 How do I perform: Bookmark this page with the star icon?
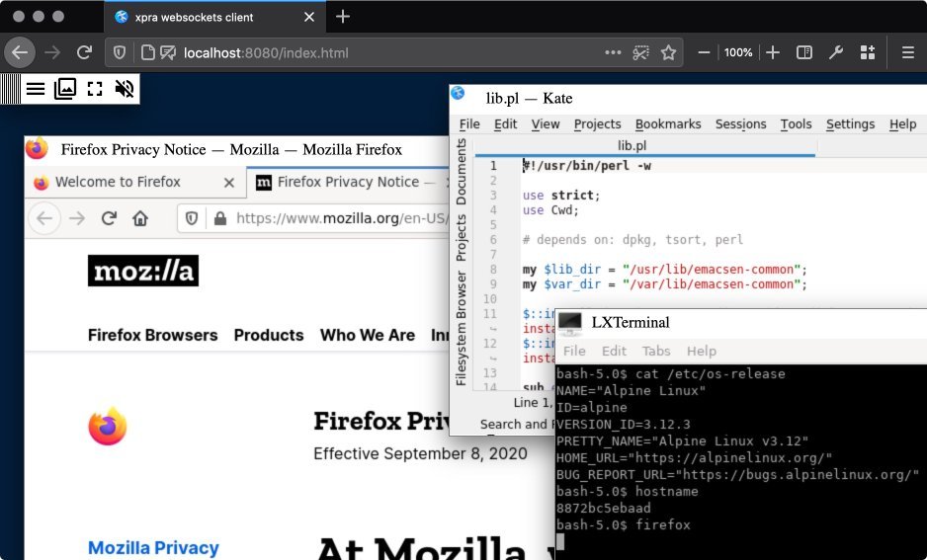[669, 52]
